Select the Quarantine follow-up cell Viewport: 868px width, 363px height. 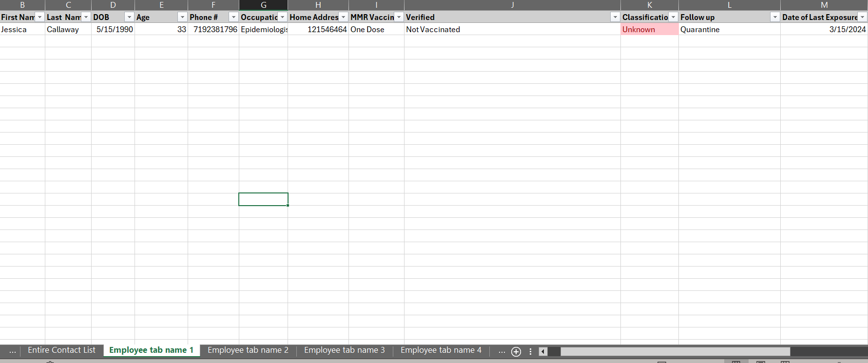click(730, 29)
